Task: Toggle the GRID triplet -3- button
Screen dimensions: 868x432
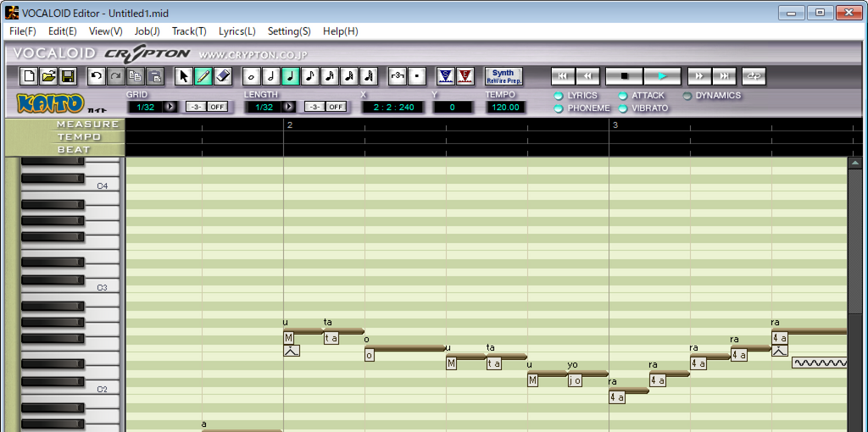Action: point(196,108)
